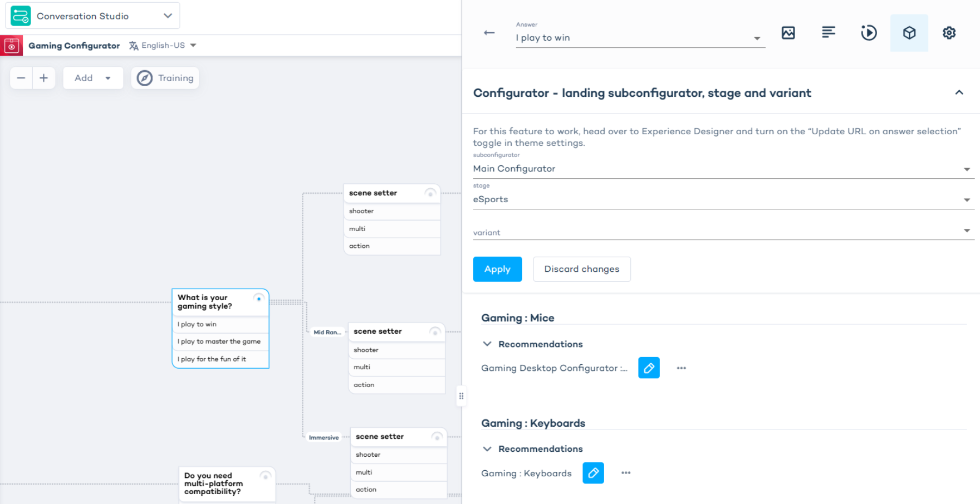Zoom in the canvas with plus button
The image size is (980, 504).
click(44, 78)
